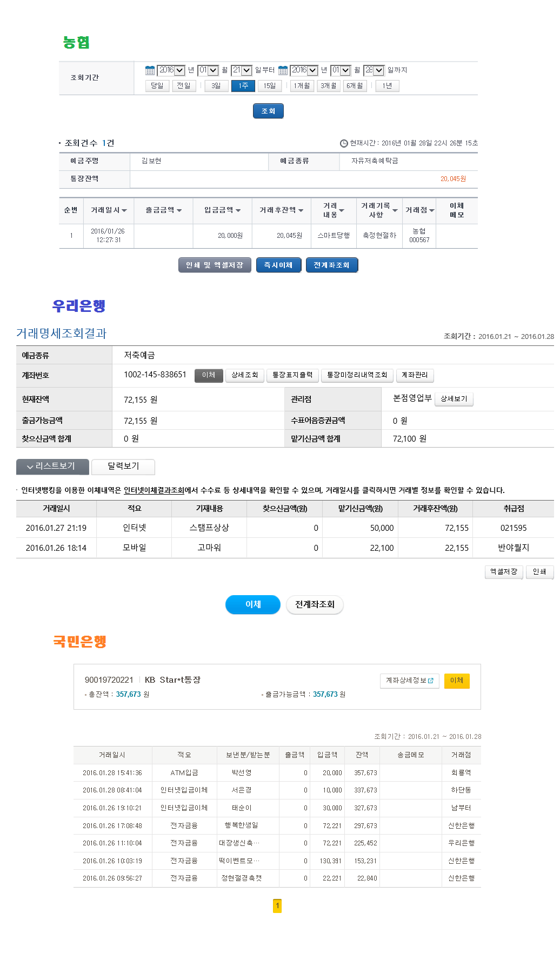Screen dimensions: 560x953
Task: Select the 6개월 period option
Action: tap(355, 86)
